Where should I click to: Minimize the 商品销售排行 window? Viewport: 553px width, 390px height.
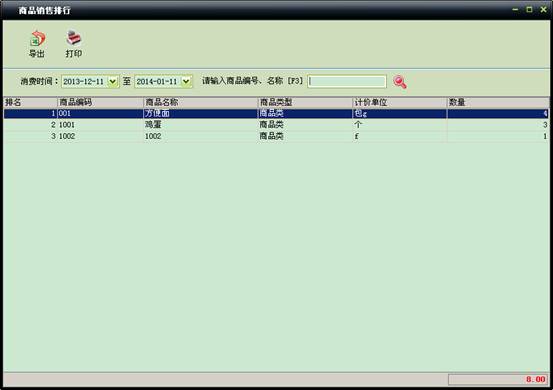pos(515,10)
